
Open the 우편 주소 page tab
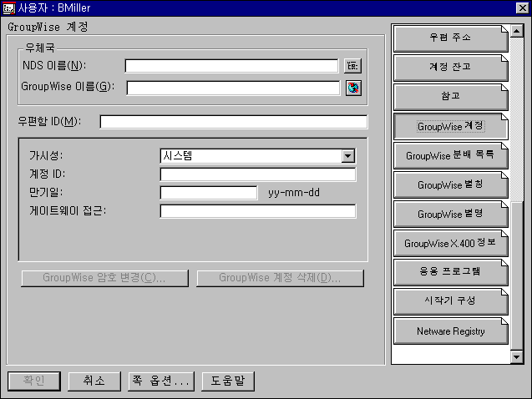pyautogui.click(x=451, y=38)
